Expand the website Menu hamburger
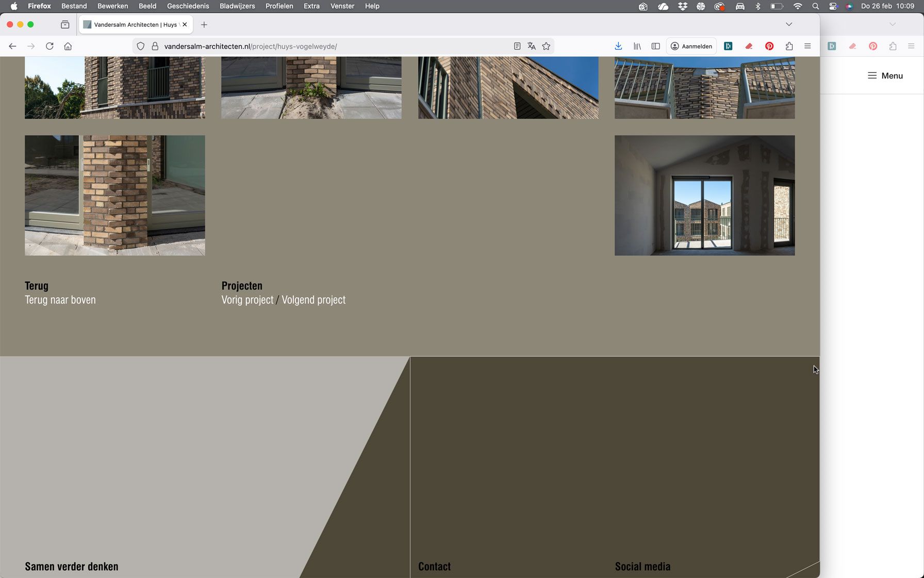Screen dimensions: 924x578 (x=885, y=76)
